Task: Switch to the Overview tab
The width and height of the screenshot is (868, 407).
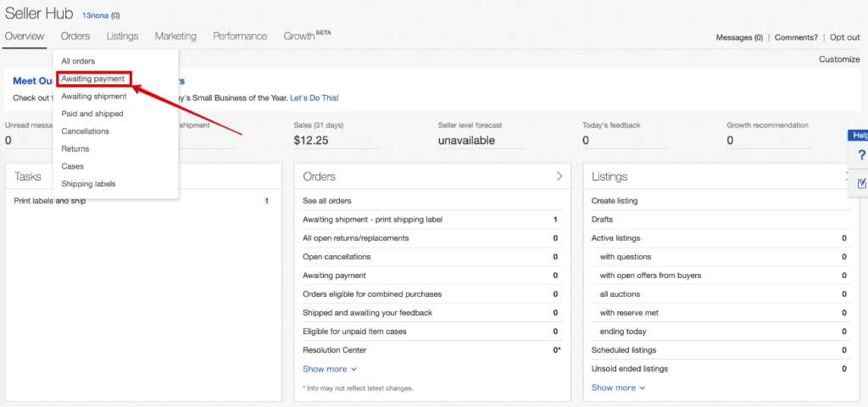Action: 24,36
